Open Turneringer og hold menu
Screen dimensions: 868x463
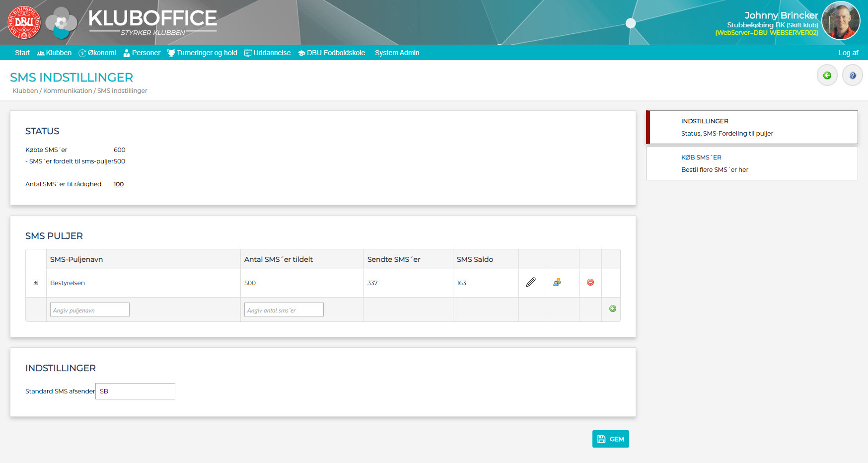(x=203, y=53)
